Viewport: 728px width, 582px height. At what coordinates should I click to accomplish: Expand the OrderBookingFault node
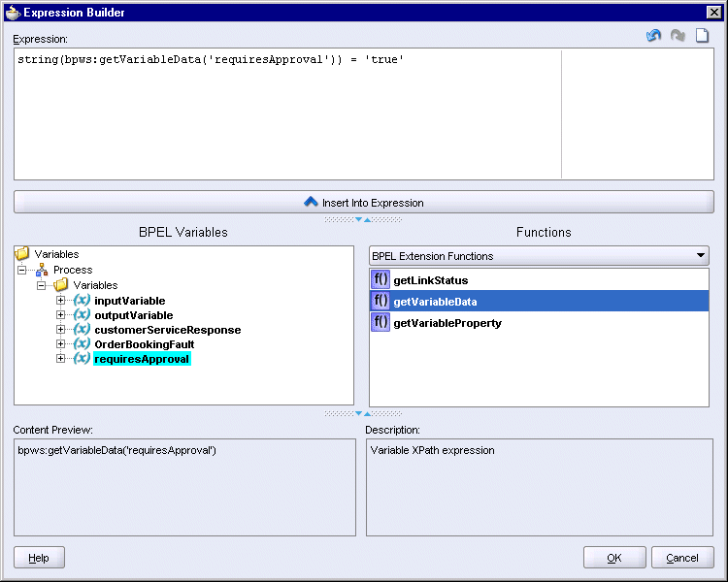pyautogui.click(x=60, y=344)
